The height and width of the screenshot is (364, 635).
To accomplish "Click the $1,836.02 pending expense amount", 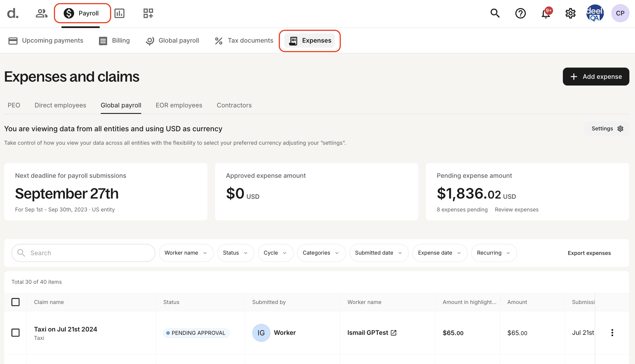I will click(476, 193).
